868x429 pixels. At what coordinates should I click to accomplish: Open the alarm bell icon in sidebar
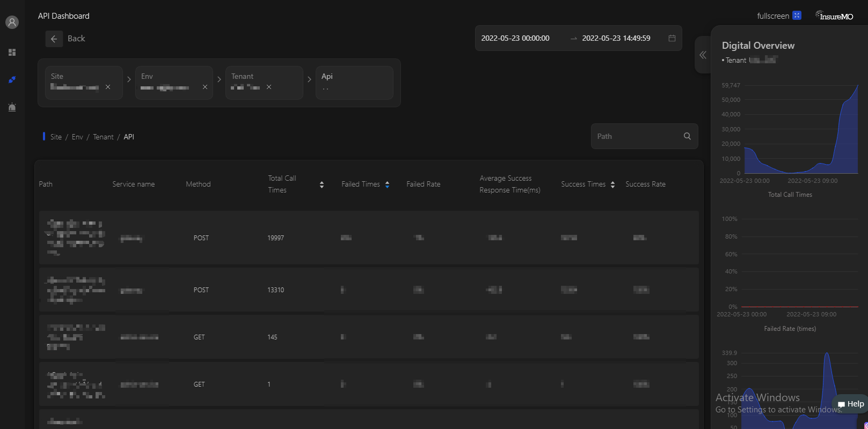[x=12, y=107]
